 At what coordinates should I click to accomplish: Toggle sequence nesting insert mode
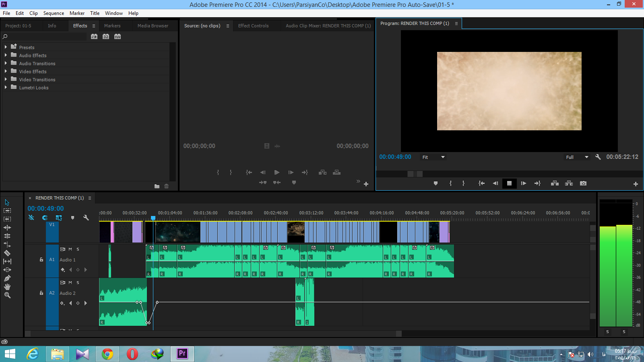pos(31,218)
